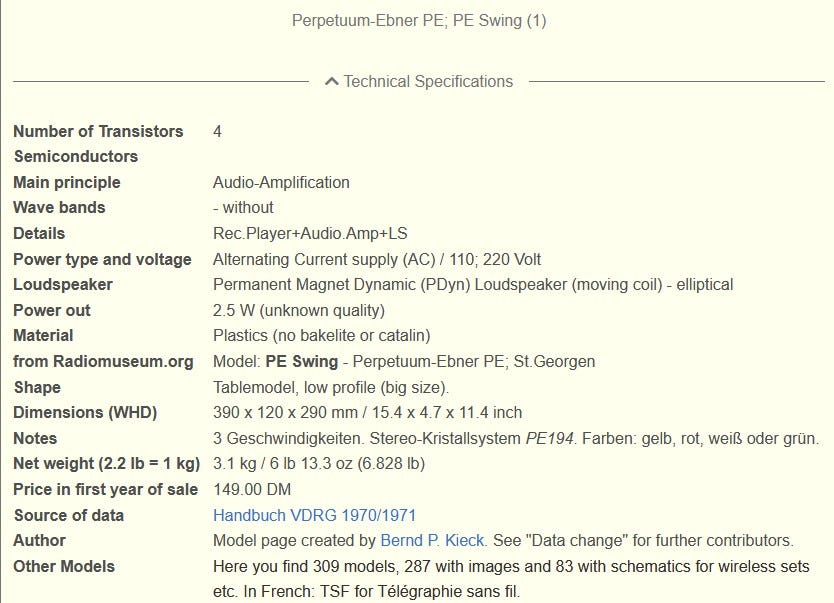
Task: Collapse the Technical Specifications chevron icon
Action: (x=332, y=82)
